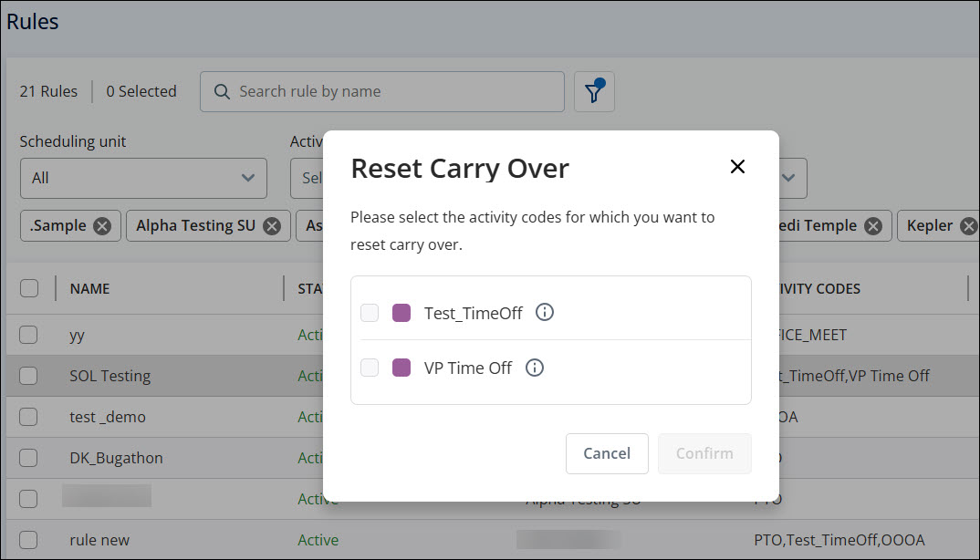Check the Test_TimeOff activity code checkbox
The height and width of the screenshot is (560, 980).
(370, 313)
